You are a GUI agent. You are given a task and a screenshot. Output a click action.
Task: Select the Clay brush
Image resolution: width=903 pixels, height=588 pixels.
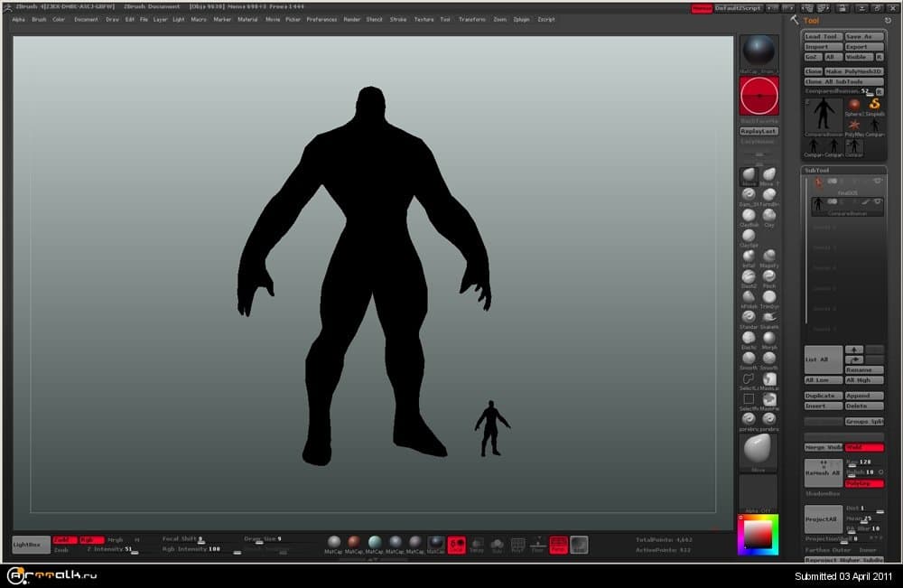769,215
